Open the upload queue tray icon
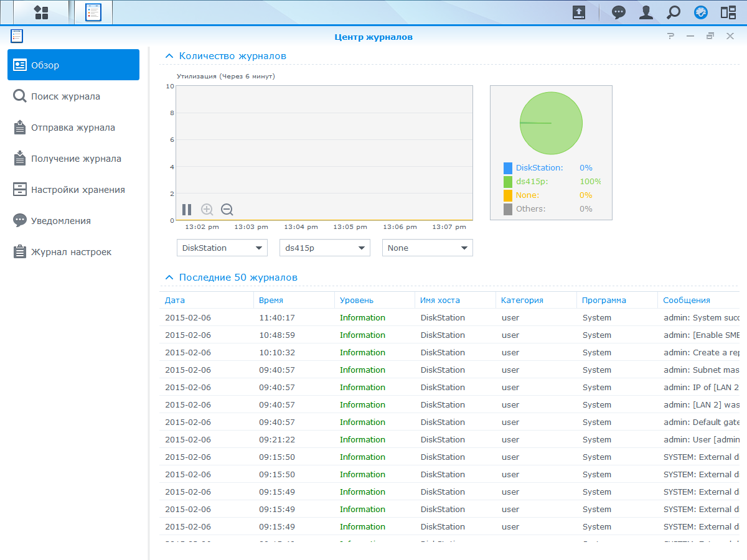 click(x=579, y=12)
